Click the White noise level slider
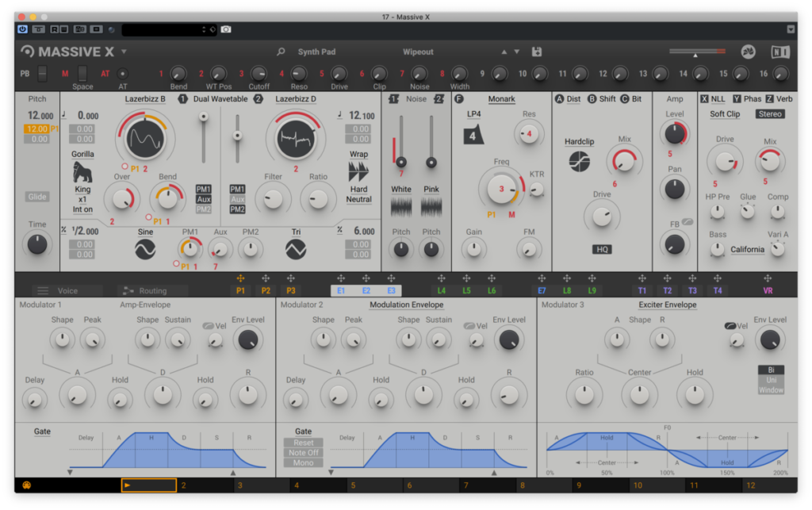The image size is (812, 510). click(x=400, y=141)
